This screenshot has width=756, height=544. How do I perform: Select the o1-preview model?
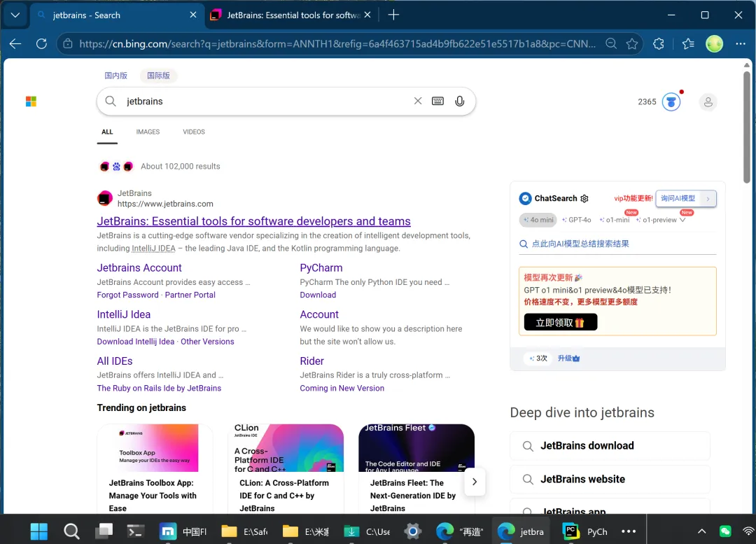pyautogui.click(x=656, y=220)
